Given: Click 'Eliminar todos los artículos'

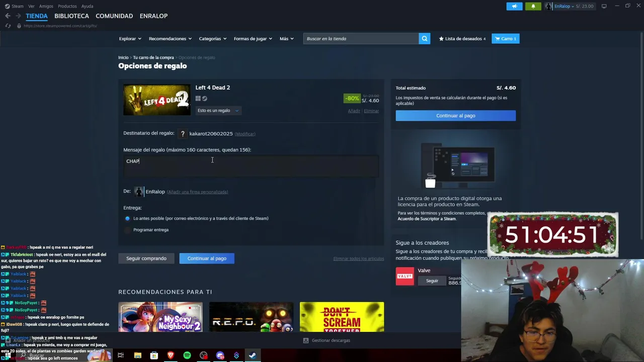Looking at the screenshot, I should pos(358,258).
